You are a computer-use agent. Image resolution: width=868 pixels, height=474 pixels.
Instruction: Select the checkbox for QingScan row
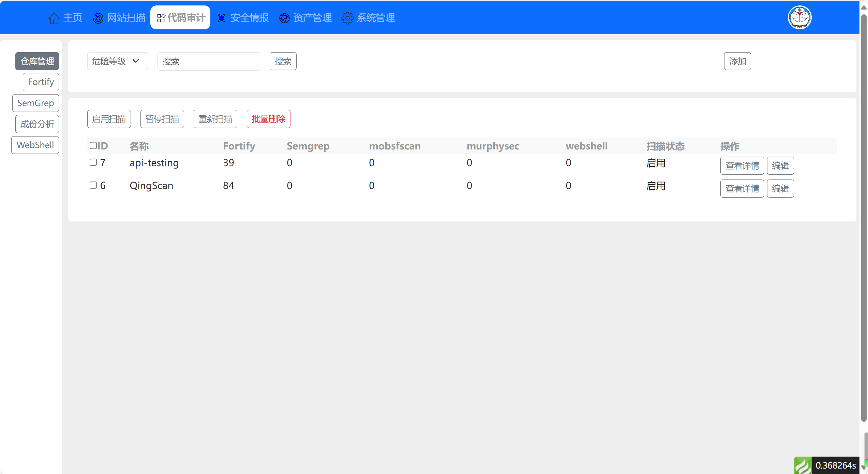pyautogui.click(x=93, y=185)
